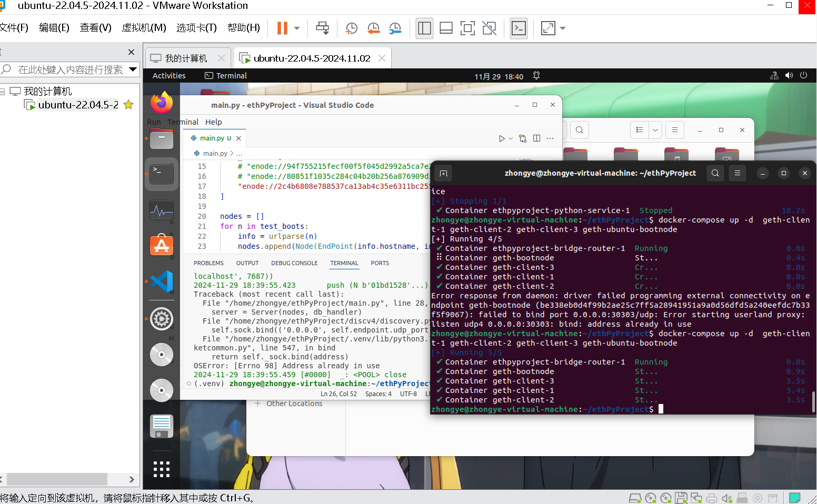Run the Python file in VS Code
Image resolution: width=817 pixels, height=504 pixels.
pos(502,138)
